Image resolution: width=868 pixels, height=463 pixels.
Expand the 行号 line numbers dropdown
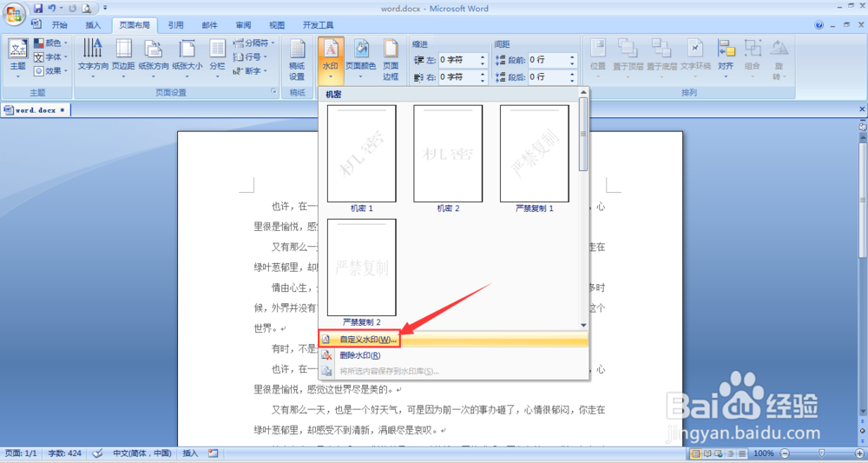(250, 57)
